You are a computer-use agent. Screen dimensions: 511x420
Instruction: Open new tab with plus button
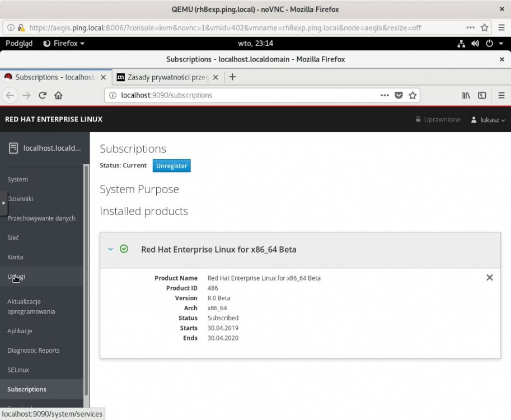[232, 77]
